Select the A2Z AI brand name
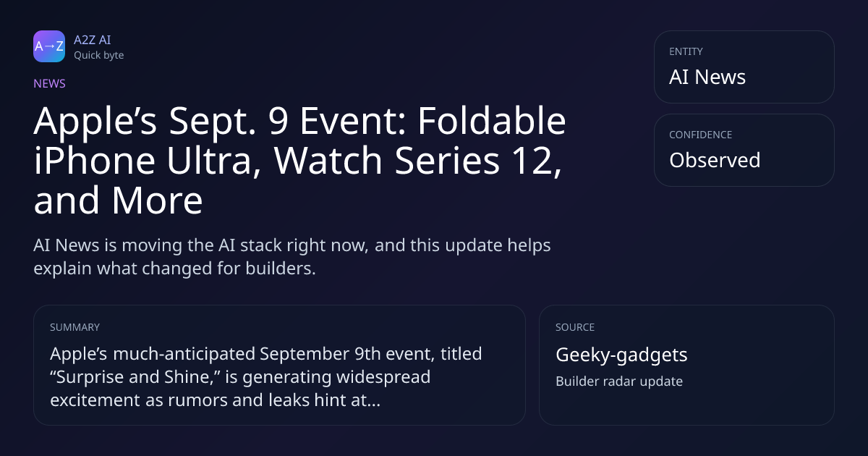This screenshot has height=456, width=868. tap(92, 40)
